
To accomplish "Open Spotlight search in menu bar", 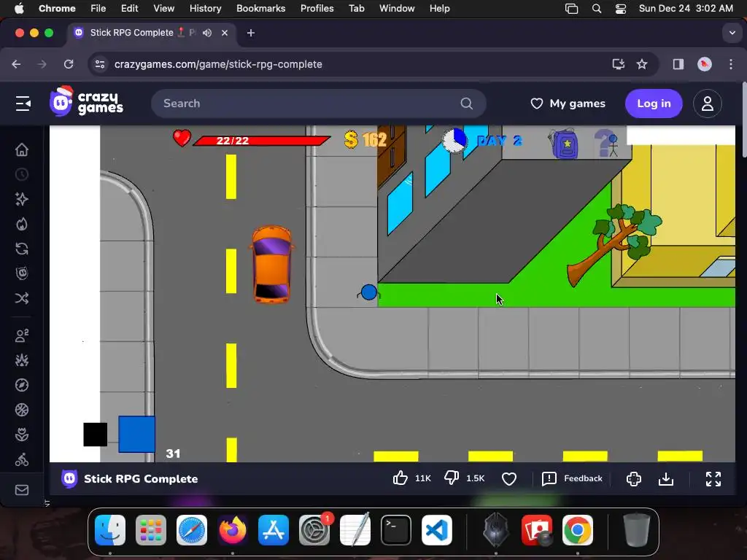I will (x=597, y=9).
